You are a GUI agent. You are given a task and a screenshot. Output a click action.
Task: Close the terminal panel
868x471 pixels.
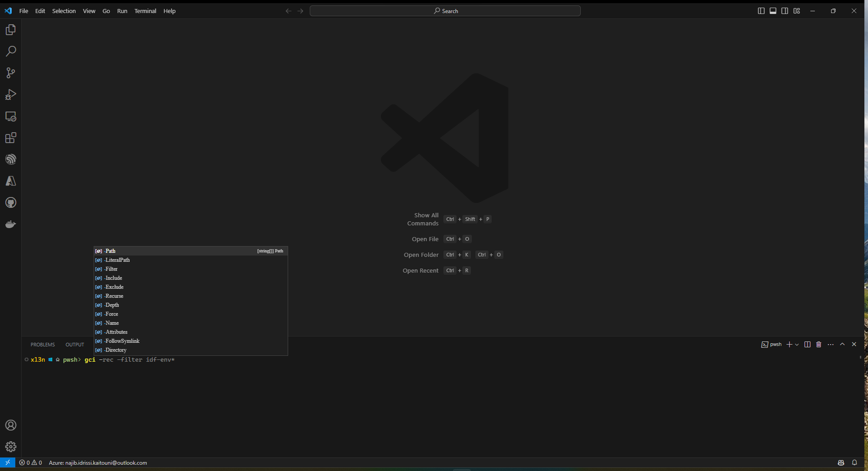point(854,345)
